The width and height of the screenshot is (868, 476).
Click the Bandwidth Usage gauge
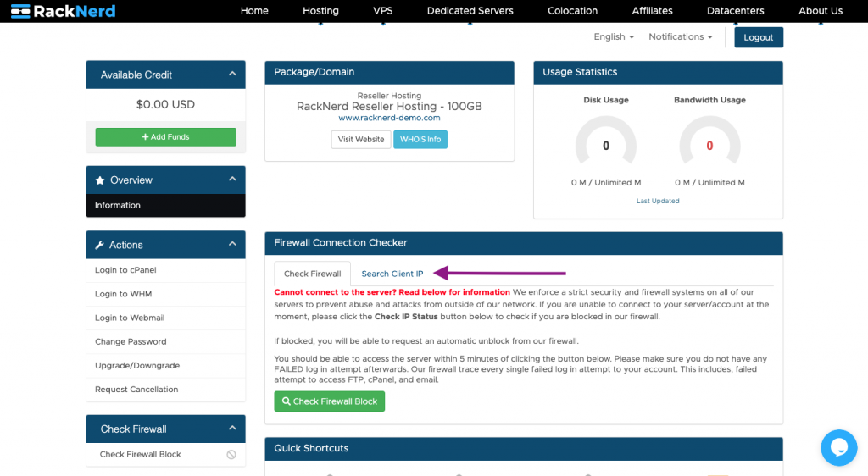tap(709, 141)
